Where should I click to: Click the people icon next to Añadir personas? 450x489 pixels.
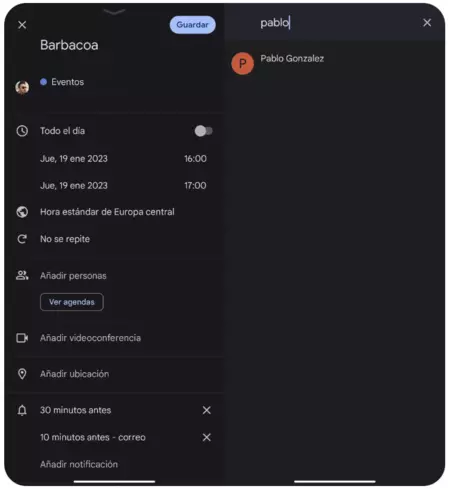coord(22,275)
